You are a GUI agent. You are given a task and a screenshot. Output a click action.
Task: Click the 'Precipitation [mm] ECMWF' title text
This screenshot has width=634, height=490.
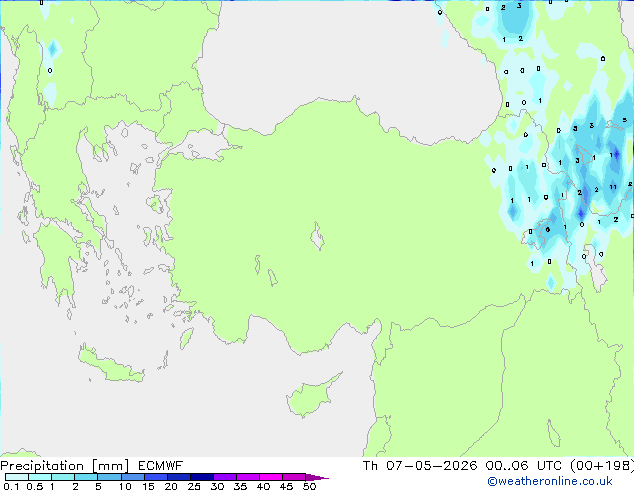tap(92, 466)
